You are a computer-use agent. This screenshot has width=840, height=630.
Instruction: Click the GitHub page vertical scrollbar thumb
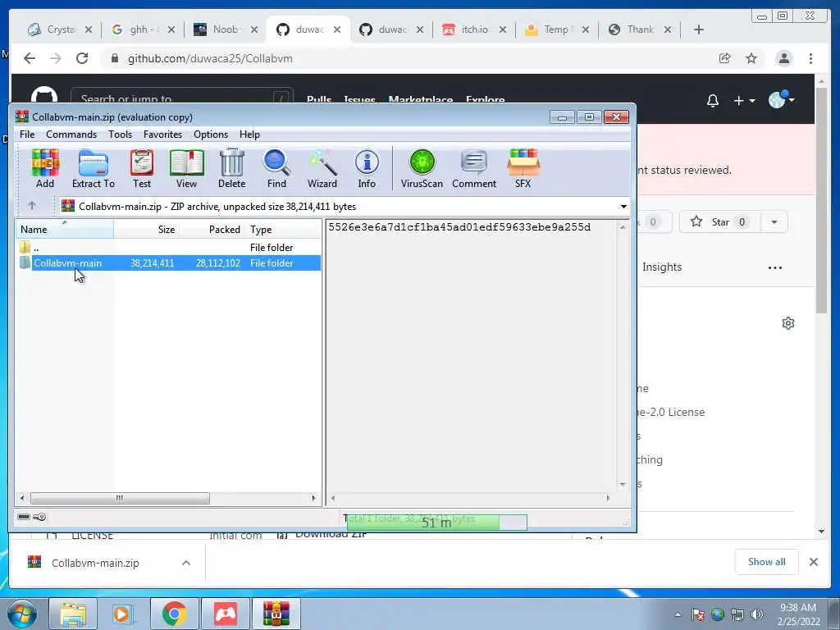[821, 200]
